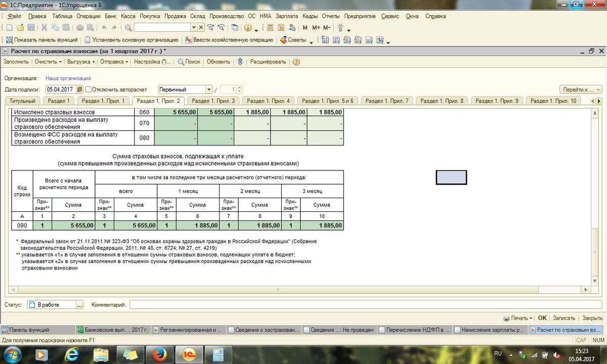The image size is (607, 364).
Task: Click Заполнить button
Action: (x=16, y=62)
